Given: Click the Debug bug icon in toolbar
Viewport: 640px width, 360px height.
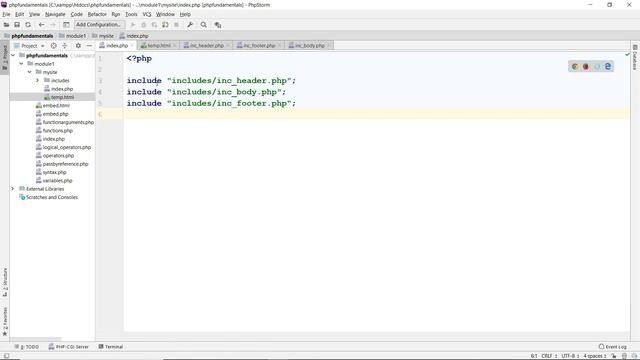Looking at the screenshot, I should pos(144,25).
